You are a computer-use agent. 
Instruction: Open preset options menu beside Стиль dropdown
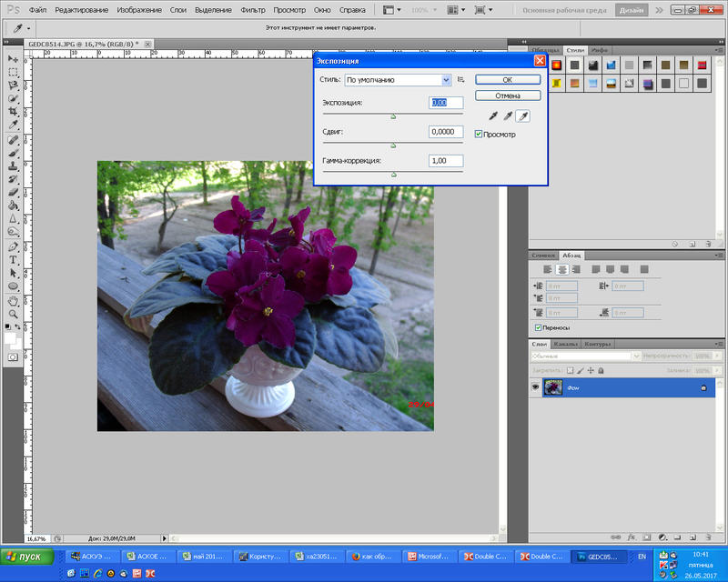tap(461, 80)
